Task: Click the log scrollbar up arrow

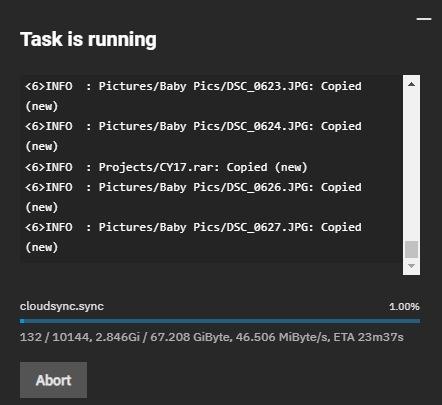Action: click(411, 84)
